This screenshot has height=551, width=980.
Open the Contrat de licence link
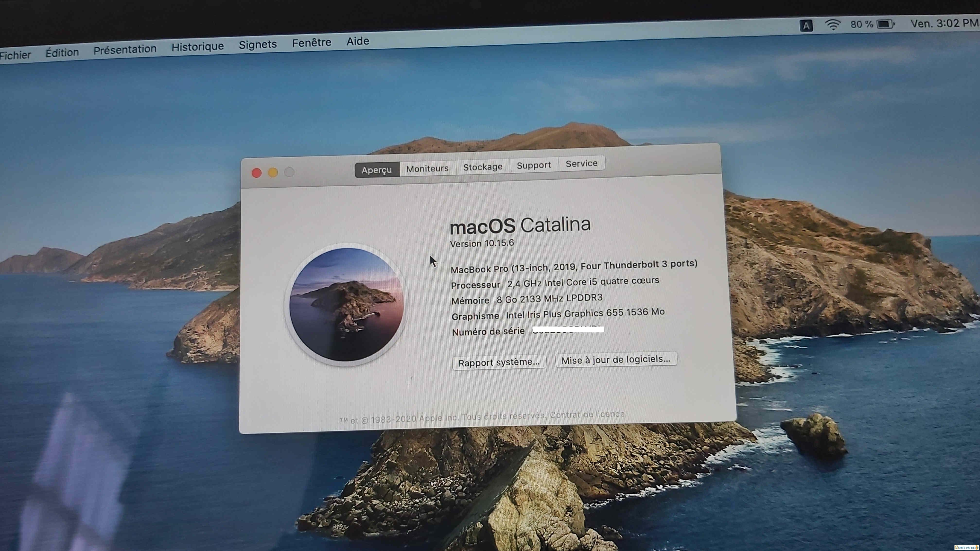click(587, 414)
